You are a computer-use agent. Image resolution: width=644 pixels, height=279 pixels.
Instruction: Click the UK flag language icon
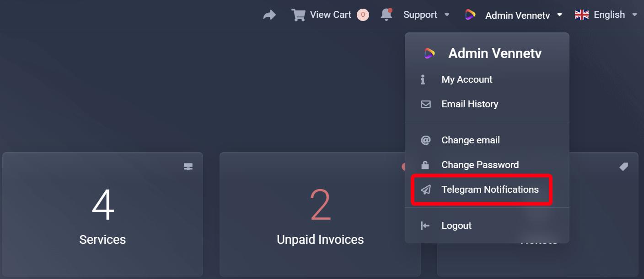coord(581,15)
